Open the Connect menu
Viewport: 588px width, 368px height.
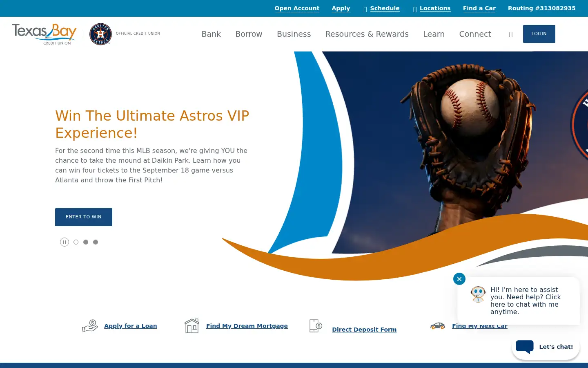(475, 34)
